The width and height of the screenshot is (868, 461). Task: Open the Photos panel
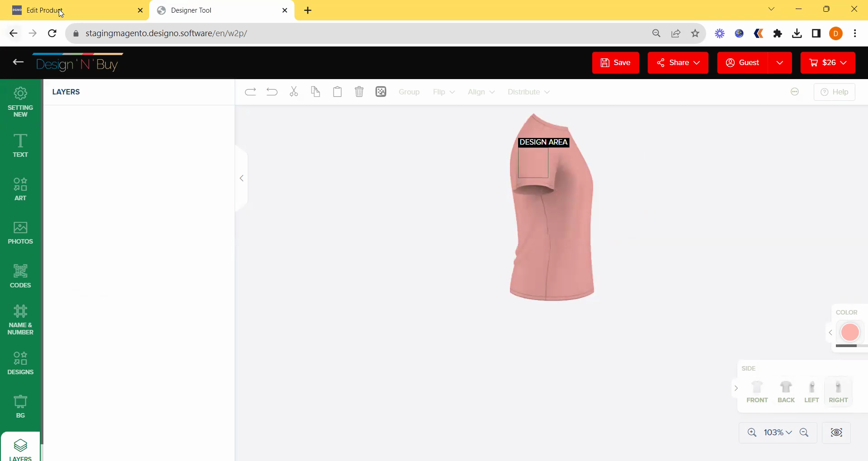point(20,233)
